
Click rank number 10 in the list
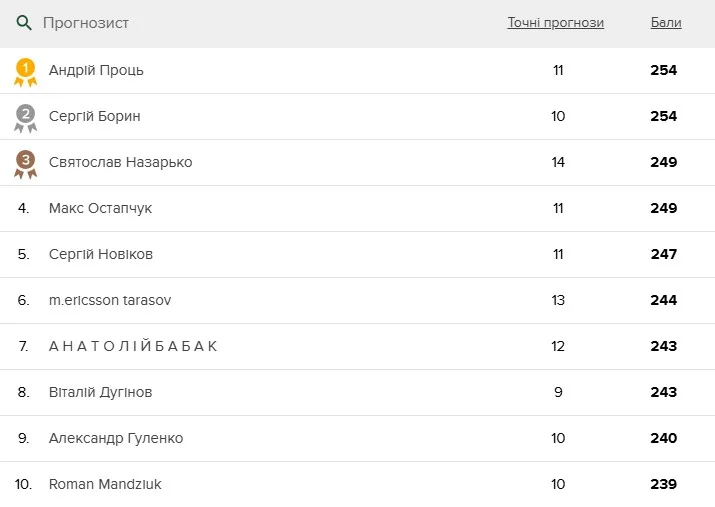click(x=24, y=484)
